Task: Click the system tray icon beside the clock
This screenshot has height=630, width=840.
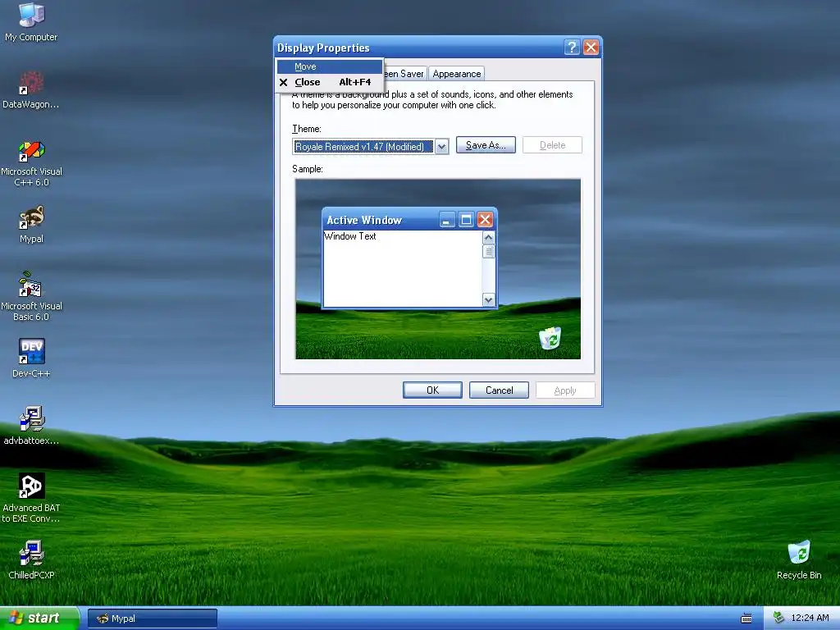Action: pyautogui.click(x=778, y=618)
